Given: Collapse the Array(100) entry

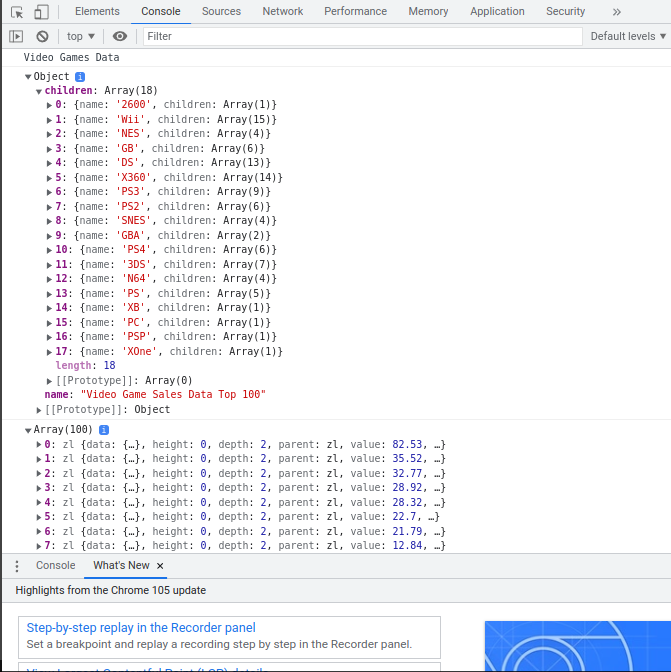Looking at the screenshot, I should click(28, 430).
